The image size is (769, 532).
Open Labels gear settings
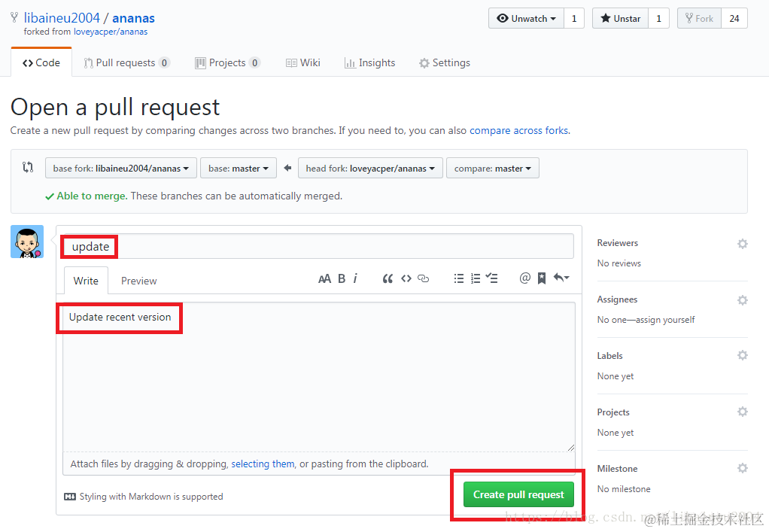point(743,355)
